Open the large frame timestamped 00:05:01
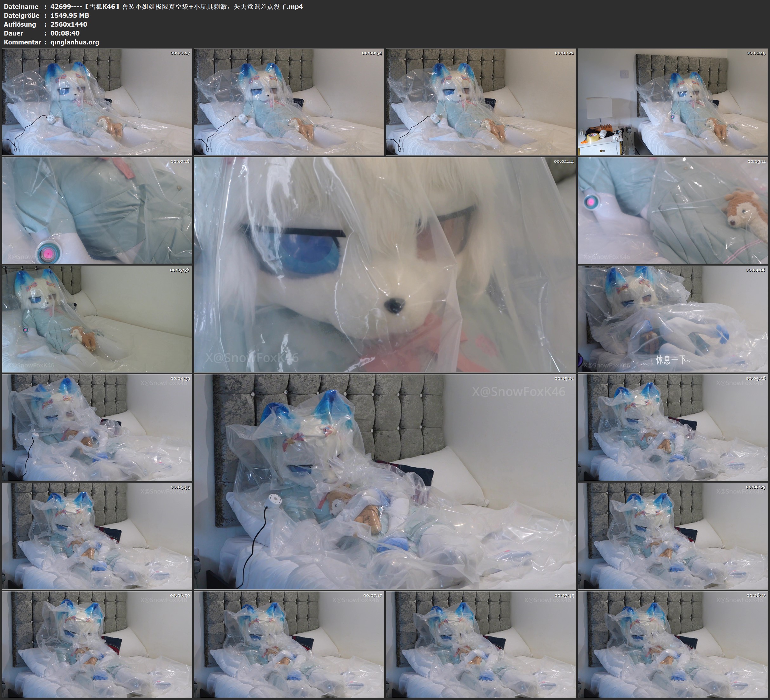The image size is (770, 700). [385, 482]
